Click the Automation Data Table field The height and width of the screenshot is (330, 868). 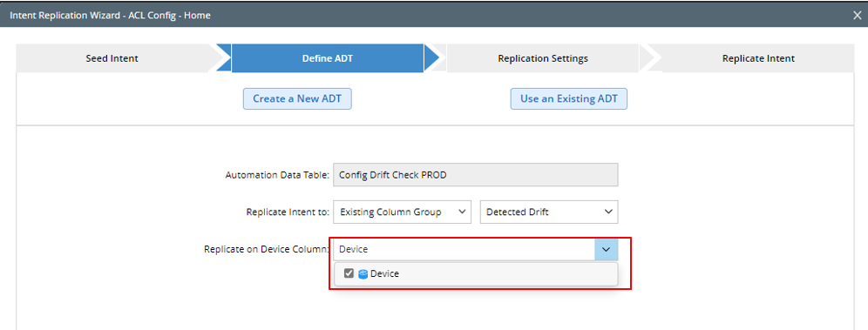click(476, 175)
